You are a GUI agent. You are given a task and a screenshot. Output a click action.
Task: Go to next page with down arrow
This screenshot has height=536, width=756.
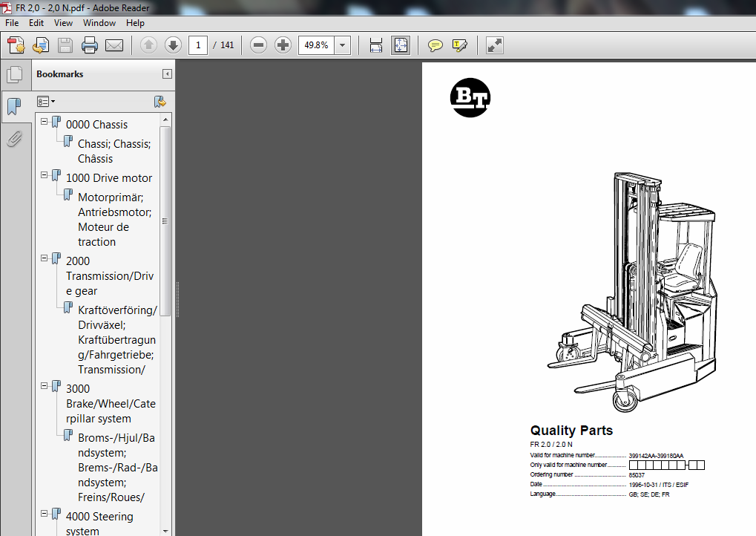pos(173,45)
